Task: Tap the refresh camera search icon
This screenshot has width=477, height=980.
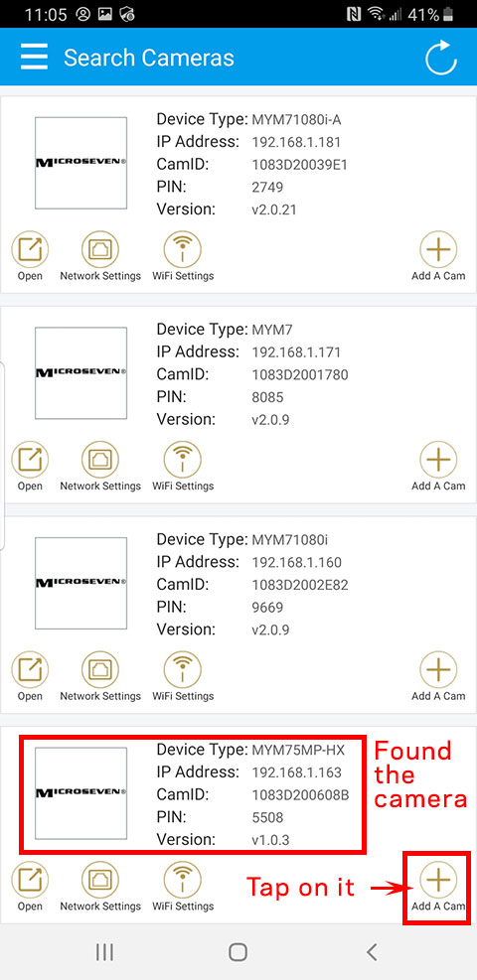Action: point(441,59)
